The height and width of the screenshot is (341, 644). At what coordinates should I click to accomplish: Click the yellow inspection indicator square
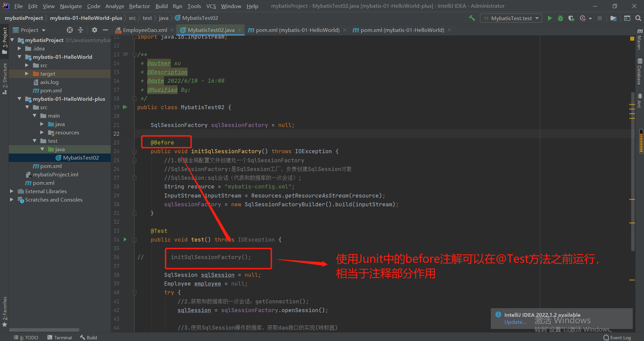pos(632,39)
